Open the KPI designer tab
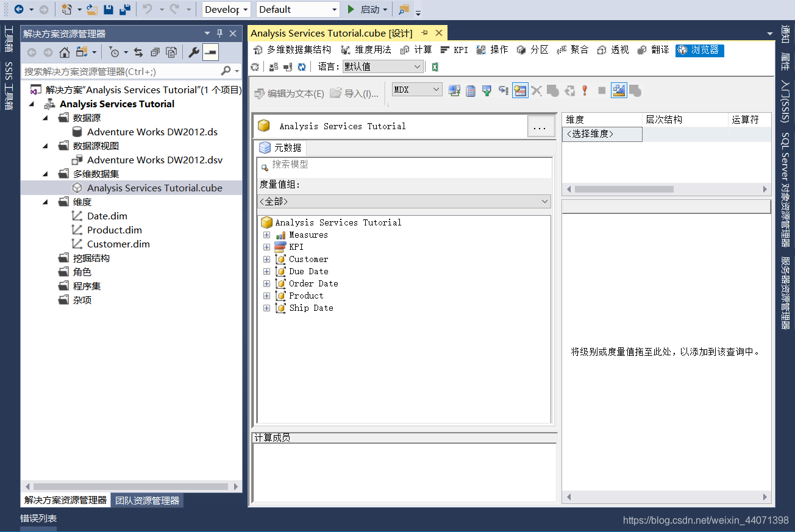 point(454,50)
